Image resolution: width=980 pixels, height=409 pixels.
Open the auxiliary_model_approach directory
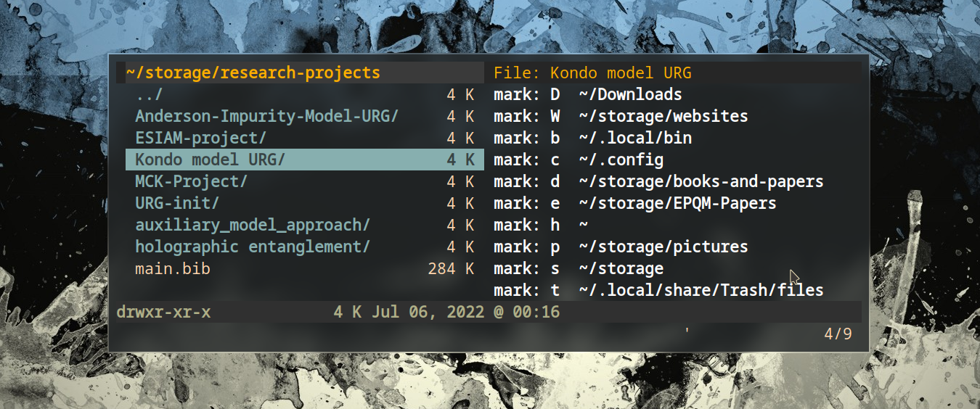[x=252, y=225]
